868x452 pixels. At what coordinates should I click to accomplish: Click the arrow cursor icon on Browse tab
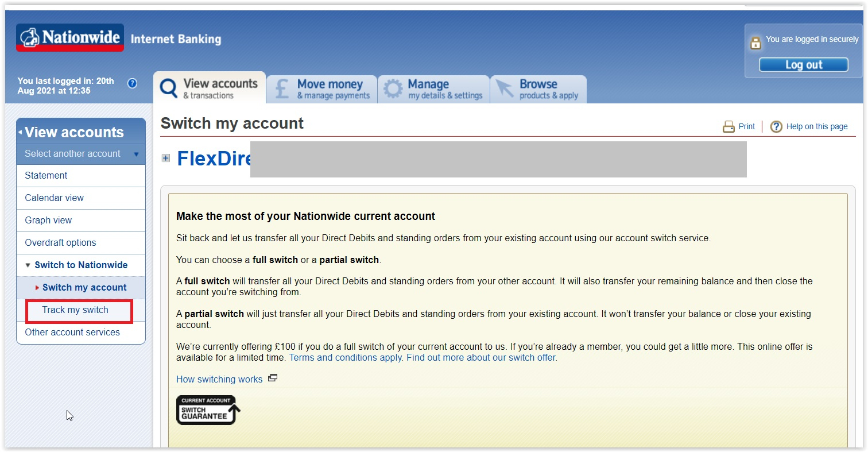pyautogui.click(x=505, y=89)
